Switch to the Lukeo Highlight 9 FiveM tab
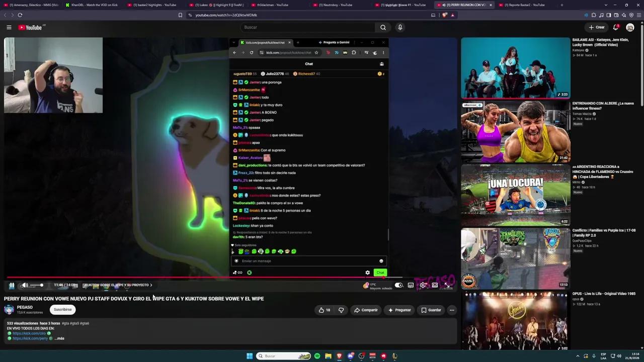Image resolution: width=644 pixels, height=362 pixels. 216,5
